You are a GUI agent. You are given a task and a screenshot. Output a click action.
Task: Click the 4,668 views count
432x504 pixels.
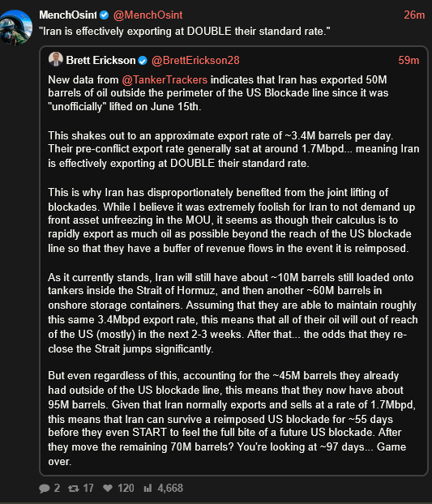[x=170, y=488]
